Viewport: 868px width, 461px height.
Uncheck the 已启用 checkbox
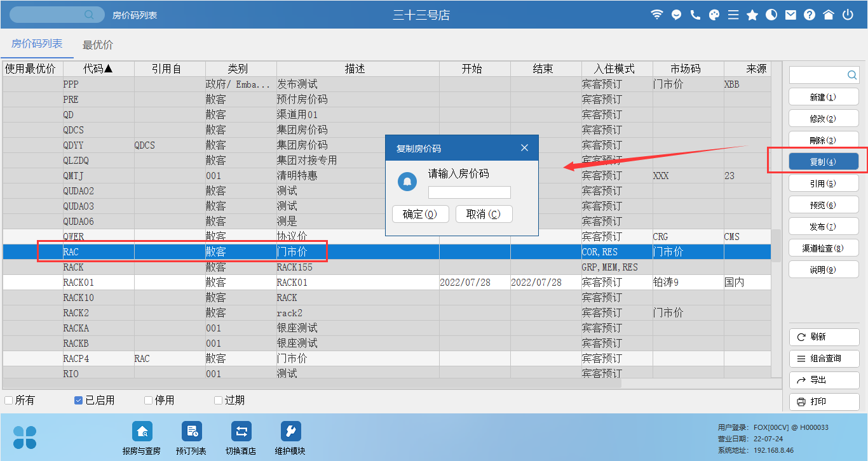78,401
